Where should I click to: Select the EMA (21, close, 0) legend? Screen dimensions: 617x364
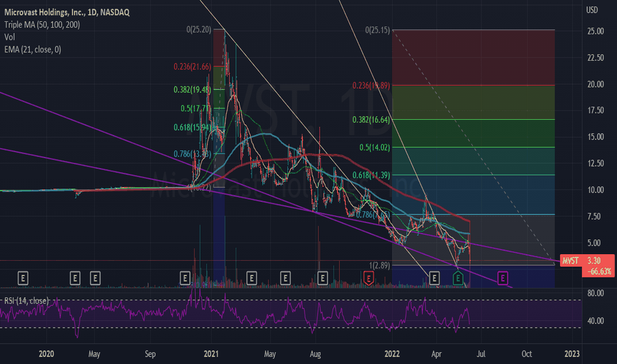[x=32, y=49]
